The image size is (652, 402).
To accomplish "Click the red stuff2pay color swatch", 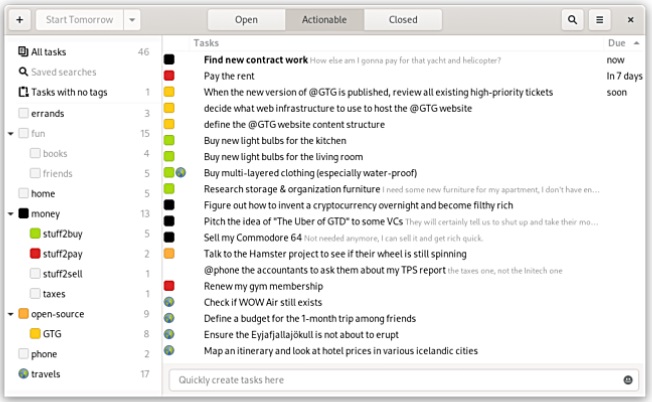I will click(x=35, y=253).
